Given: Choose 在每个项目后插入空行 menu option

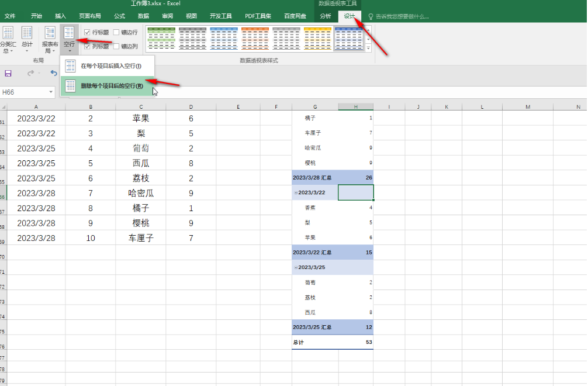Looking at the screenshot, I should (110, 66).
